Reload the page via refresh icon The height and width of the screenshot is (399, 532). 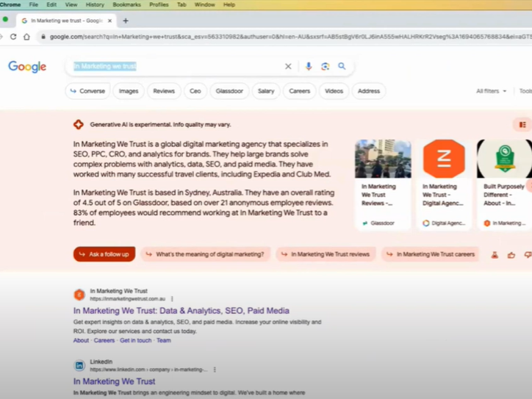(13, 37)
